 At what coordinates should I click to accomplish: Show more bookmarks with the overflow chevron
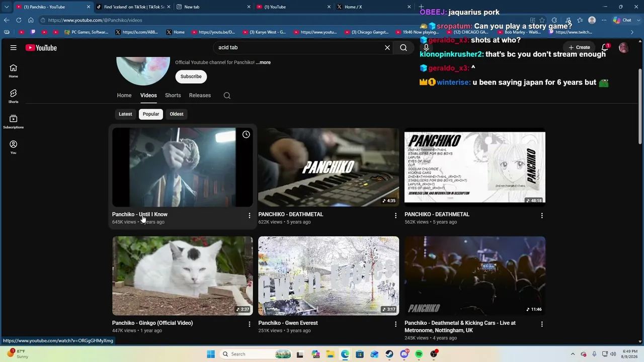[x=632, y=32]
